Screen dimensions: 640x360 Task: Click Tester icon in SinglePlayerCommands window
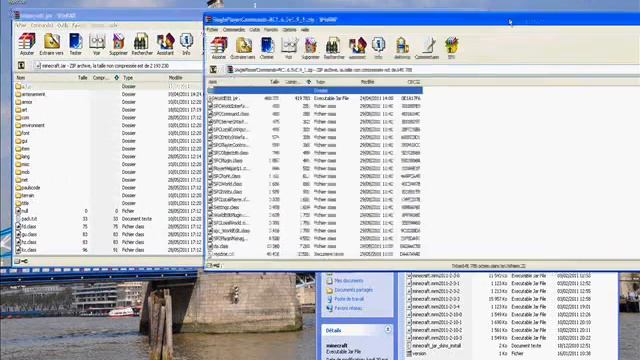coord(267,48)
